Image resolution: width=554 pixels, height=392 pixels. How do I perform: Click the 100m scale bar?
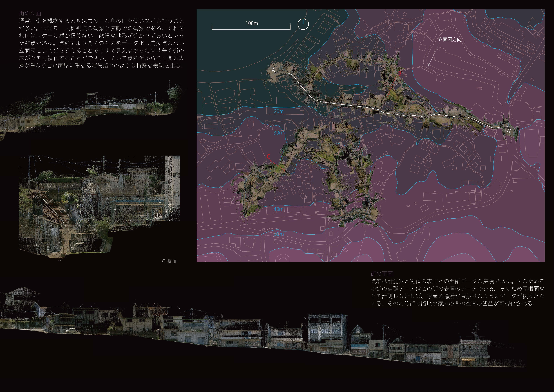pos(251,28)
